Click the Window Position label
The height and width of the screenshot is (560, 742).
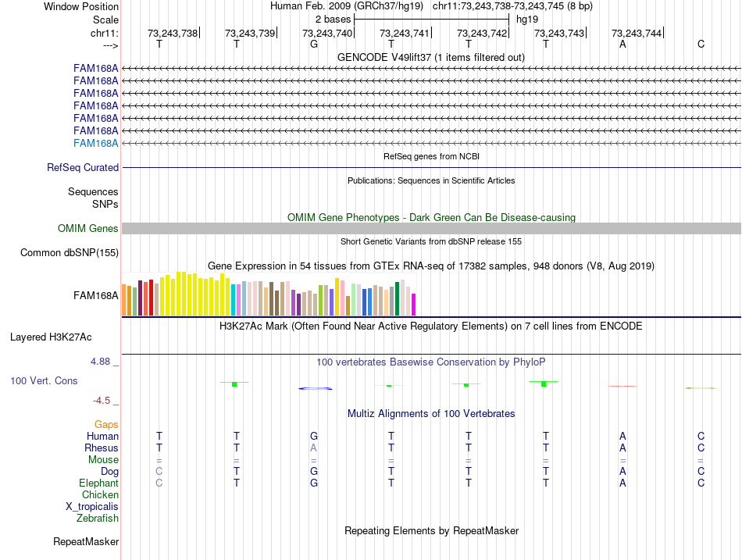coord(81,6)
